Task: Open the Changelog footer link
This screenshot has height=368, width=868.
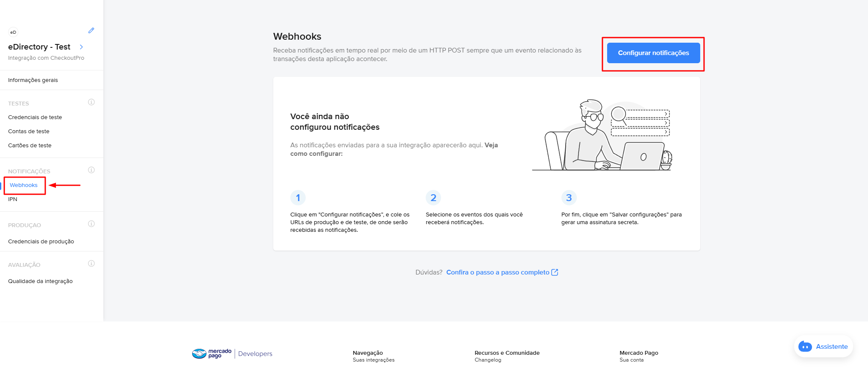Action: [x=488, y=360]
